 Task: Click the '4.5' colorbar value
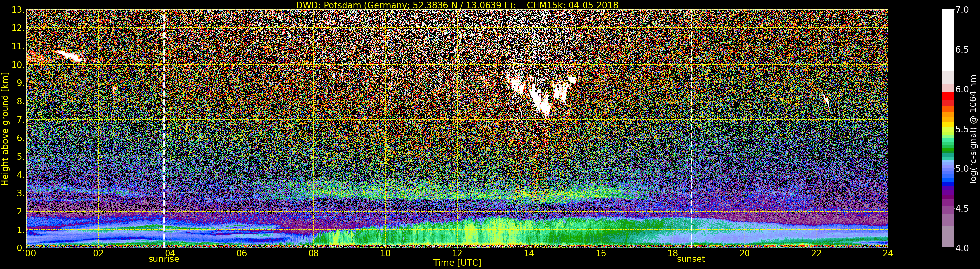962,209
